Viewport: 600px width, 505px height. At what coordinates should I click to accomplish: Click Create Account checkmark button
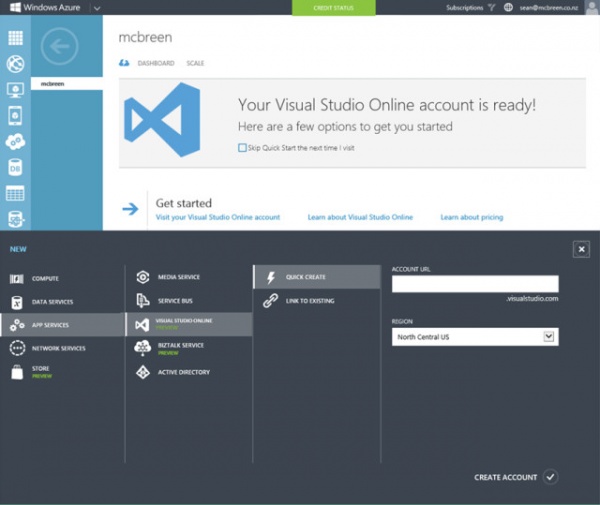coord(550,477)
